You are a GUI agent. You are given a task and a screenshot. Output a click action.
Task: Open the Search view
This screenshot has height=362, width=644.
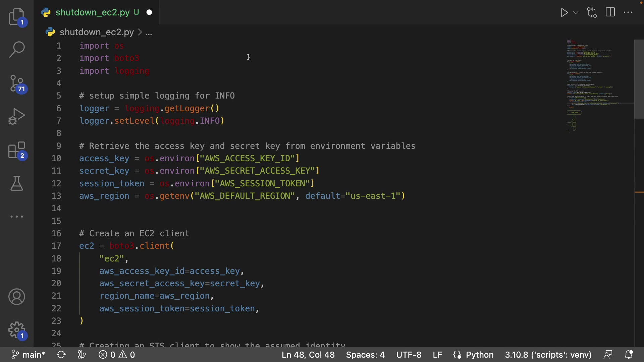pos(17,50)
